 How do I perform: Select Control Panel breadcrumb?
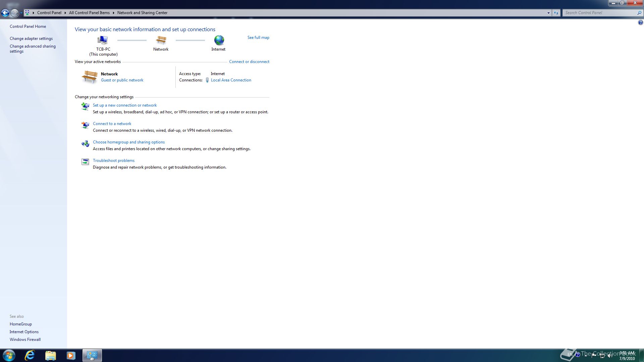[49, 13]
